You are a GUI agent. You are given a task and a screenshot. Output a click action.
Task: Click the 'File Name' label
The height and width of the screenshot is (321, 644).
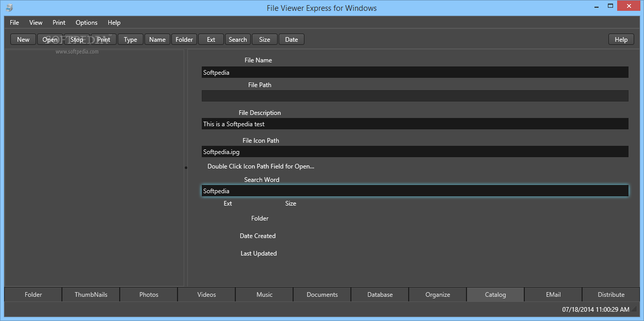(x=258, y=60)
